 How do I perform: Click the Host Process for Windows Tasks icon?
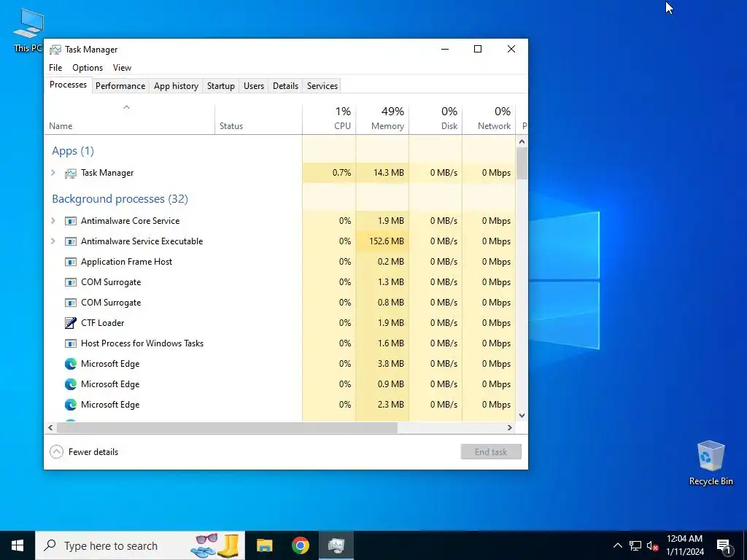(x=71, y=343)
